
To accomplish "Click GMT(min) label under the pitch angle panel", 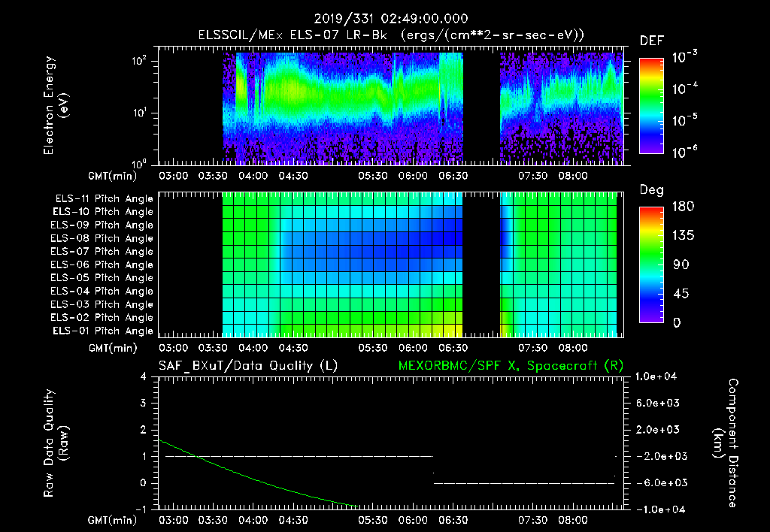I will [x=113, y=348].
